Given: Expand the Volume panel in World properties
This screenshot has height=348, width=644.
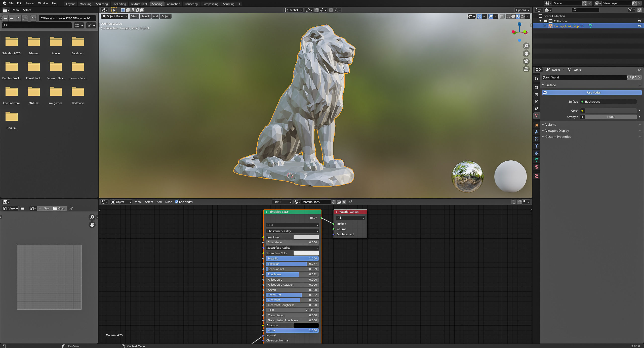Looking at the screenshot, I should 551,124.
